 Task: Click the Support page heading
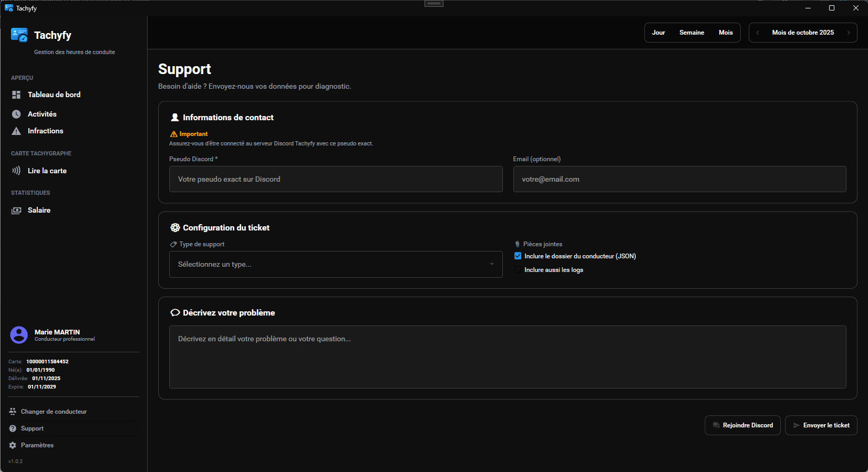(184, 69)
